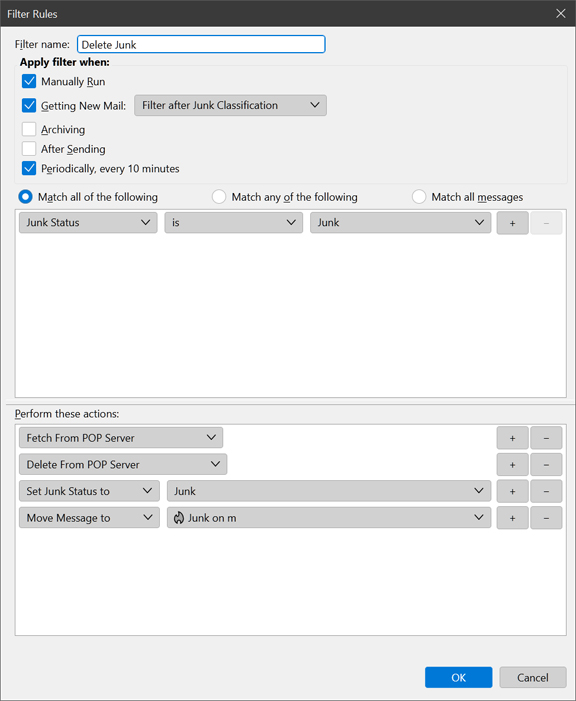Open the Junk Status condition field dropdown

tap(88, 223)
